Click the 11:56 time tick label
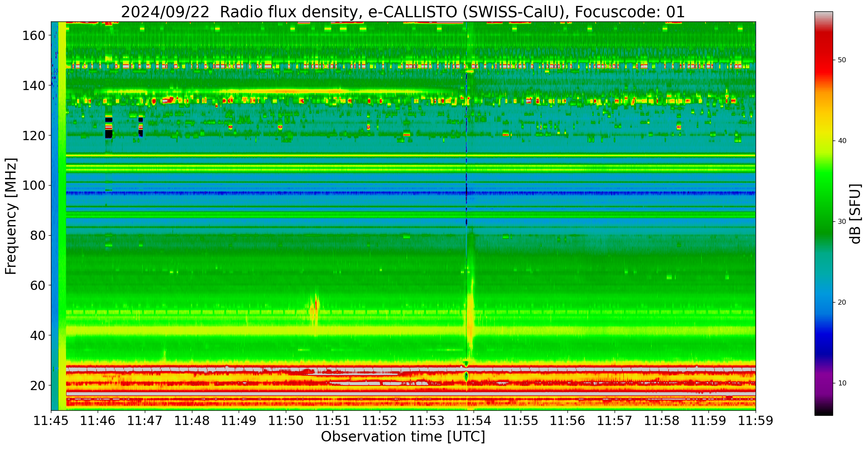The image size is (868, 449). click(568, 421)
